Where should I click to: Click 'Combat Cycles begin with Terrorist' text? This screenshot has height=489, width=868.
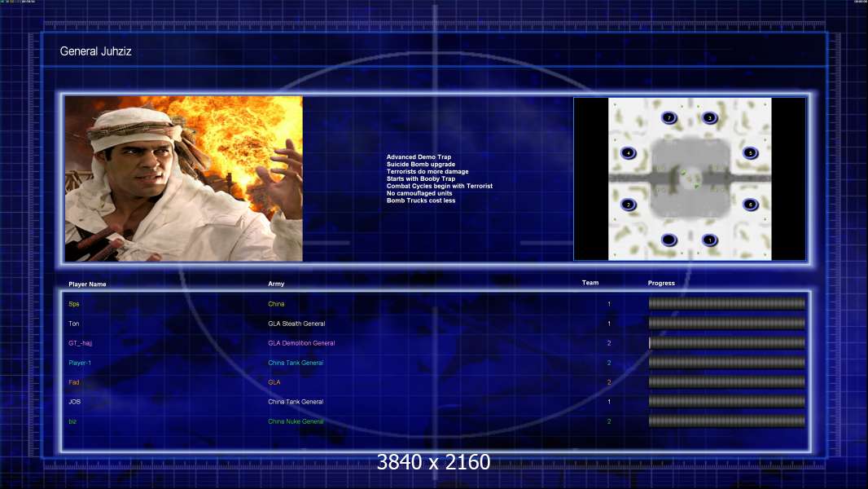[x=440, y=186]
